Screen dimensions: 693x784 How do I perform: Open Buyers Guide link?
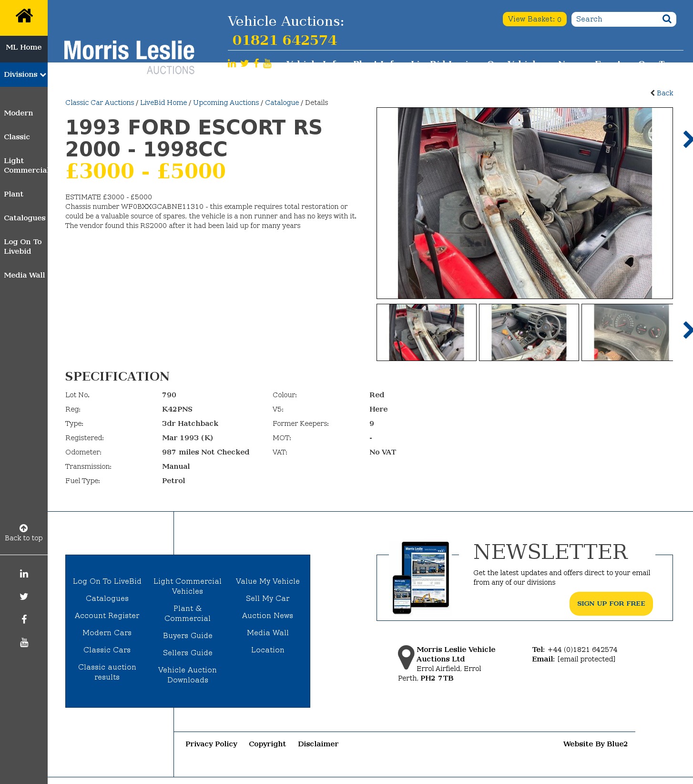(x=188, y=636)
